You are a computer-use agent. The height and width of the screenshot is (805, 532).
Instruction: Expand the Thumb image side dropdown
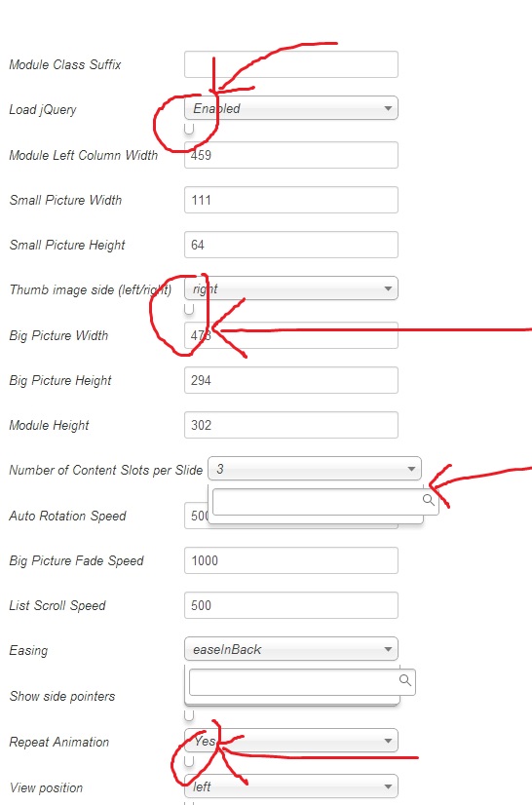(291, 288)
